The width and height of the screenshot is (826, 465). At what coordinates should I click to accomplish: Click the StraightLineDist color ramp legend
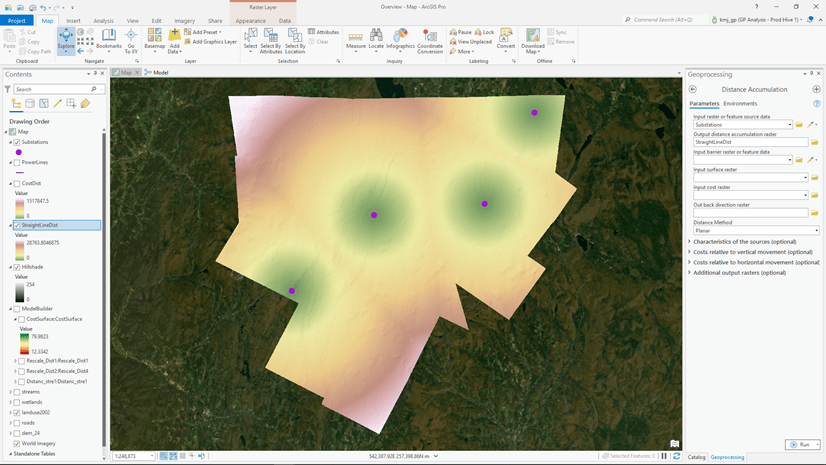(x=19, y=250)
